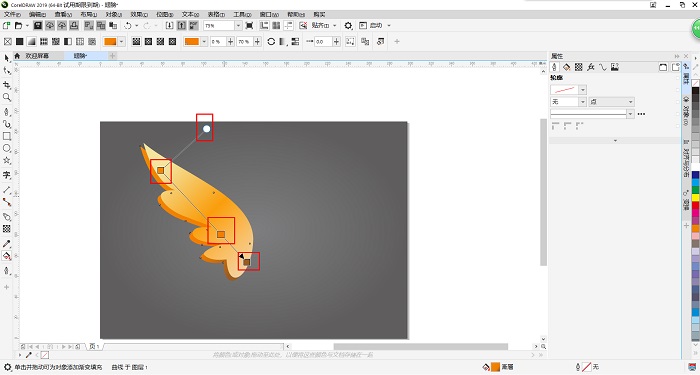Open the zoom level 73% dropdown

[x=238, y=25]
